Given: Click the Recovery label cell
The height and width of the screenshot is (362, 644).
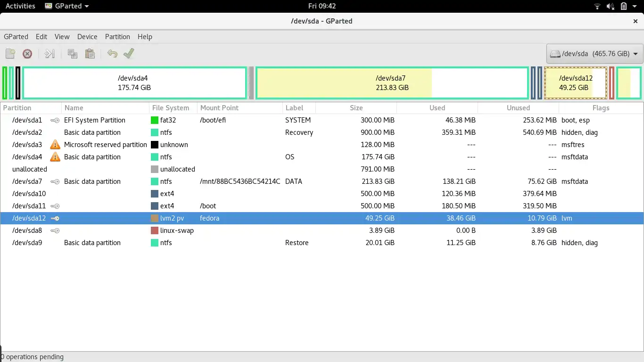Looking at the screenshot, I should tap(299, 132).
